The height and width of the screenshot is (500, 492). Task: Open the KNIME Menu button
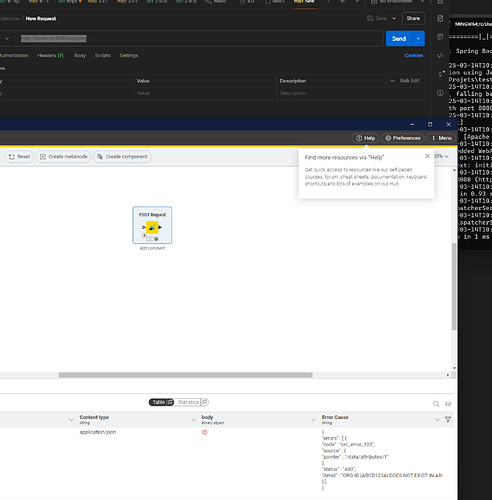point(441,138)
